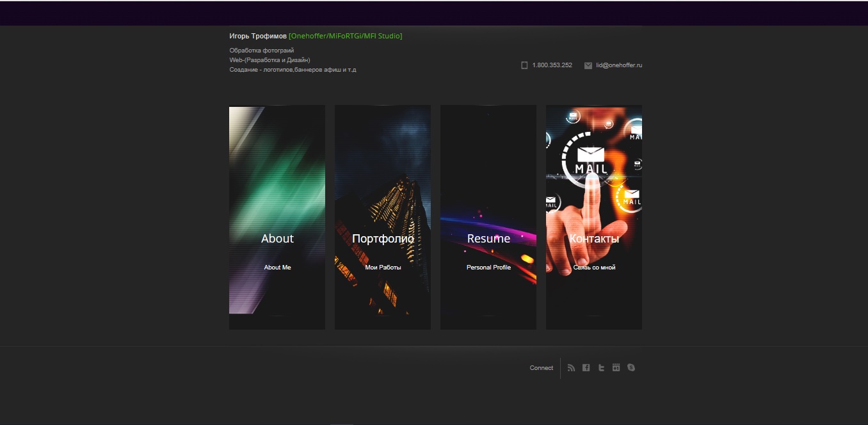Open the About panel
Viewport: 868px width, 425px height.
click(x=277, y=218)
